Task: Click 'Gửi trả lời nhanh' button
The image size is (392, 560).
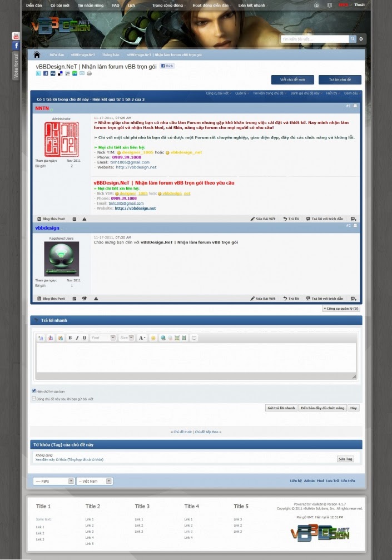Action: click(281, 408)
